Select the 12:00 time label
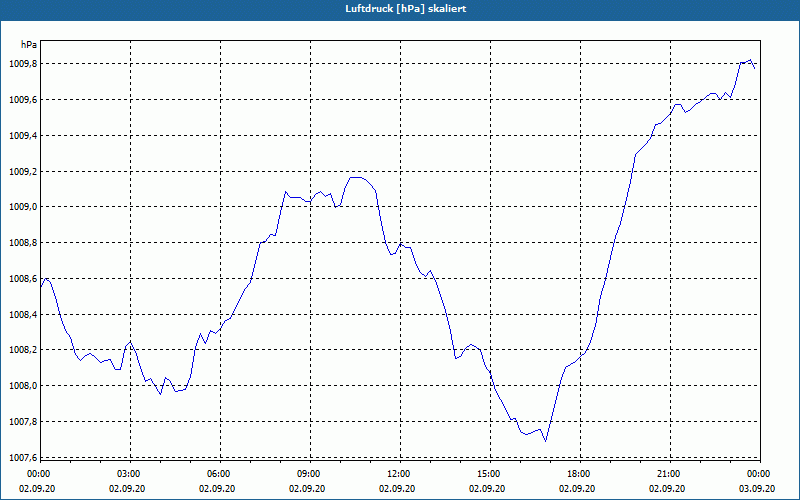This screenshot has width=800, height=500. coord(397,474)
